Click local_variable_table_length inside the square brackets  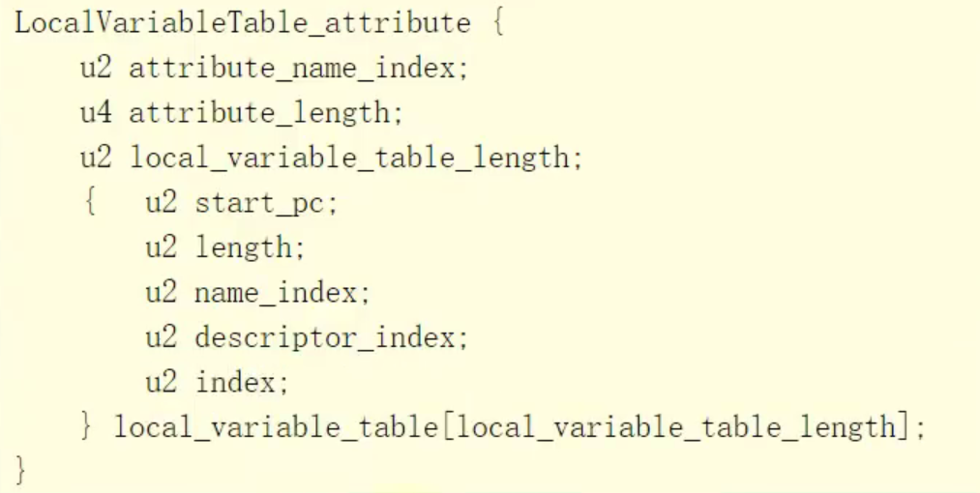coord(675,426)
